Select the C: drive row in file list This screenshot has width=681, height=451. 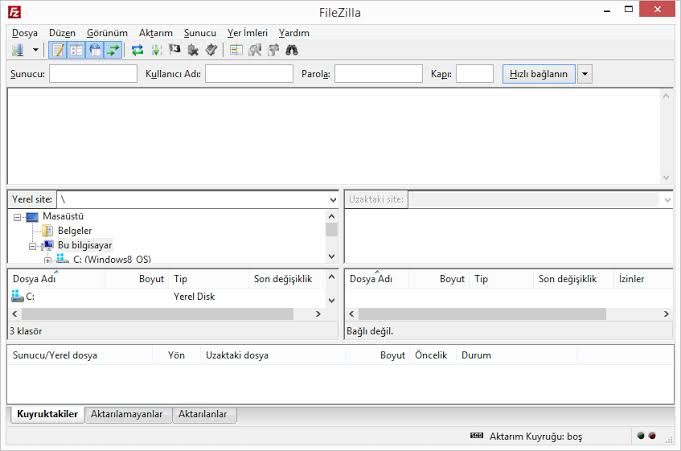[x=167, y=297]
